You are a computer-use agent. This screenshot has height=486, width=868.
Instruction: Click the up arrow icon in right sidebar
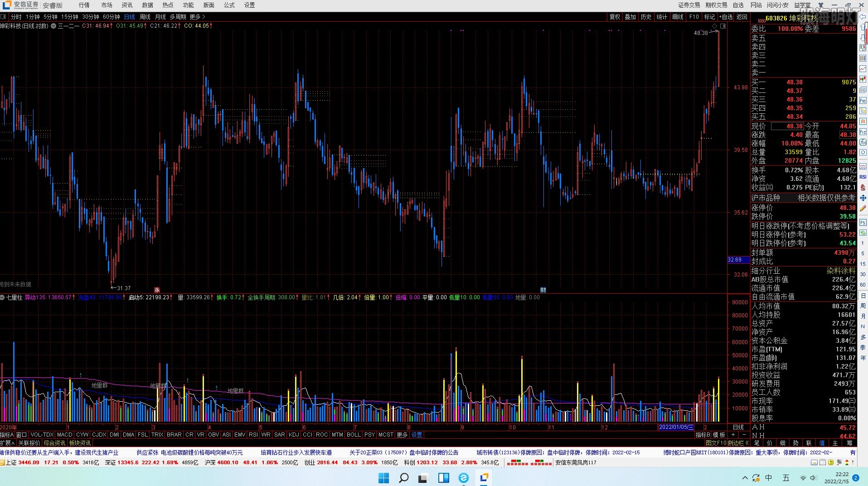tap(863, 26)
